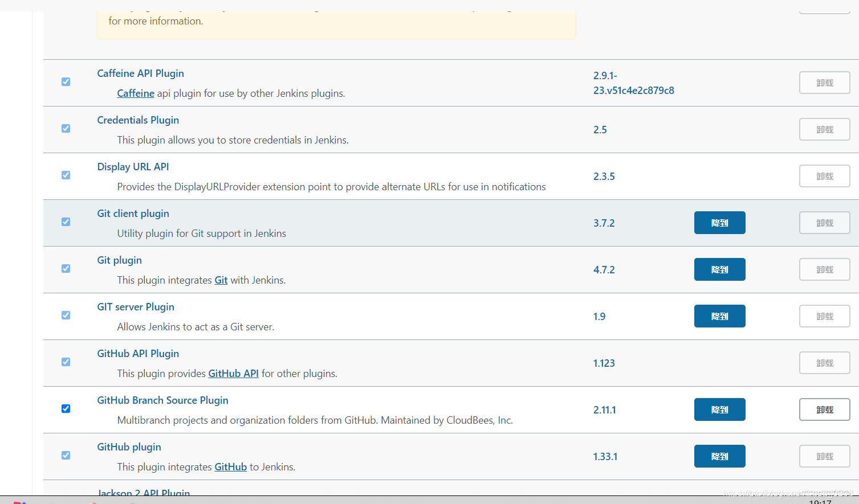Open the Caffeine API Plugin page
The height and width of the screenshot is (504, 859).
click(x=140, y=73)
